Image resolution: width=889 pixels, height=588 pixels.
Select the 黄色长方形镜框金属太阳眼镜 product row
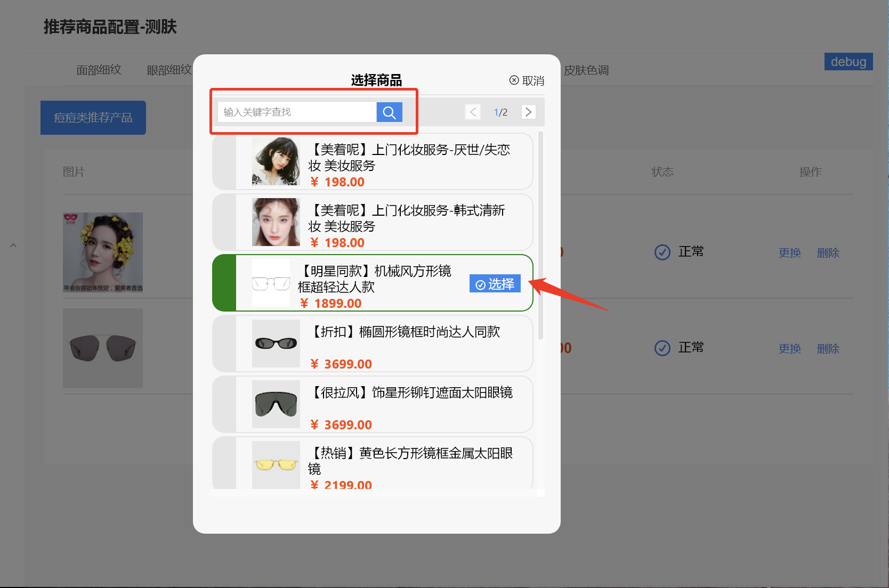[373, 463]
